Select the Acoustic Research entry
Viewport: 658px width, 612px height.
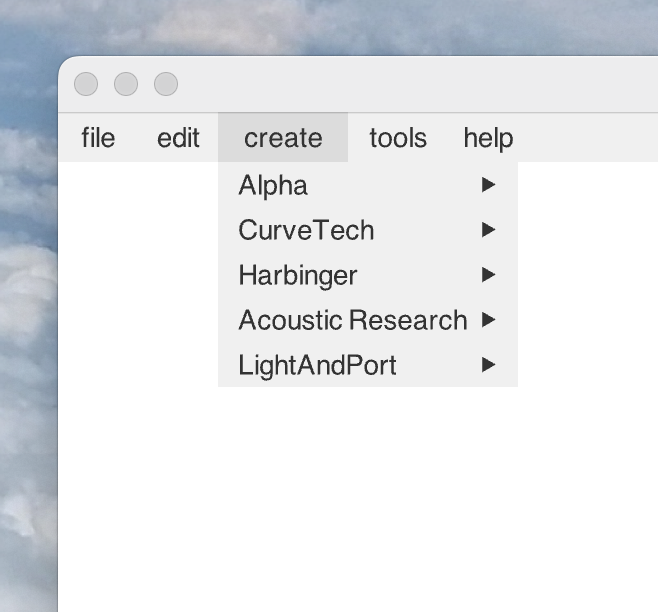pyautogui.click(x=352, y=320)
